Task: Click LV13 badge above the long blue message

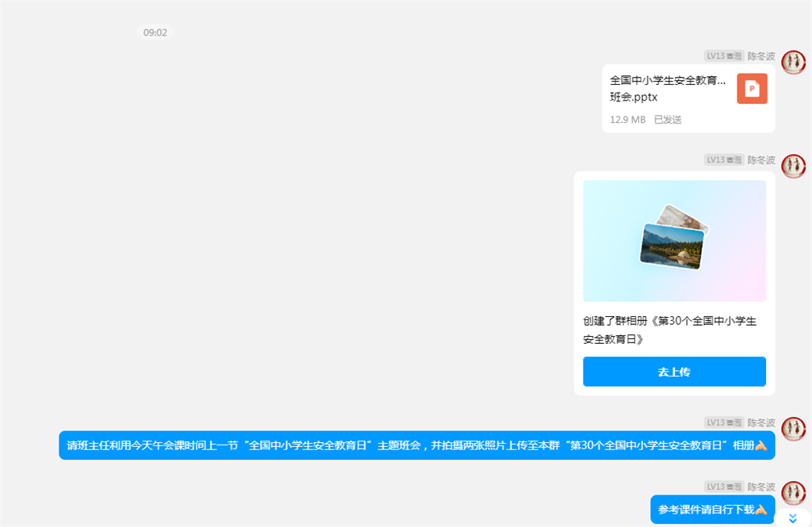Action: coord(724,422)
